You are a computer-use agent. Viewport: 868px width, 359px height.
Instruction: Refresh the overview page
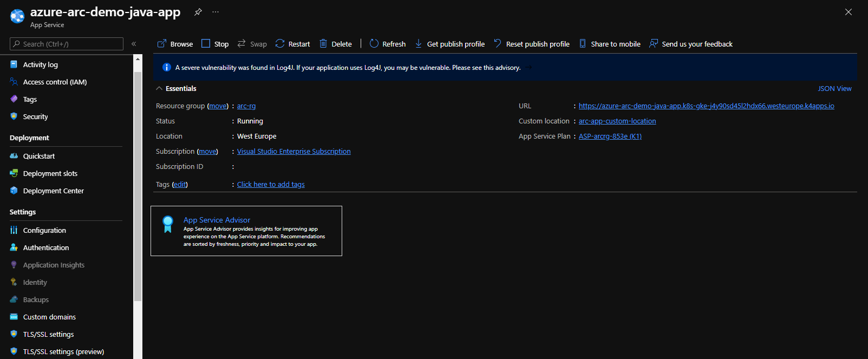pyautogui.click(x=387, y=44)
